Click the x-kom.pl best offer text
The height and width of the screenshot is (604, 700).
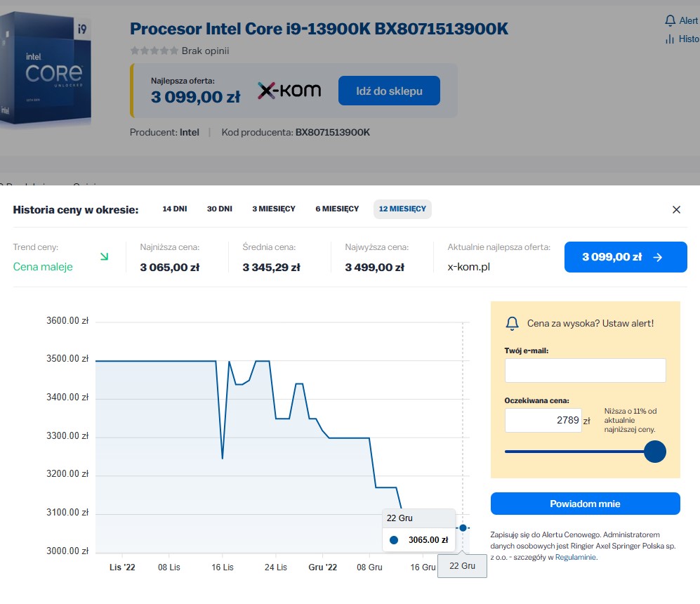pyautogui.click(x=469, y=267)
